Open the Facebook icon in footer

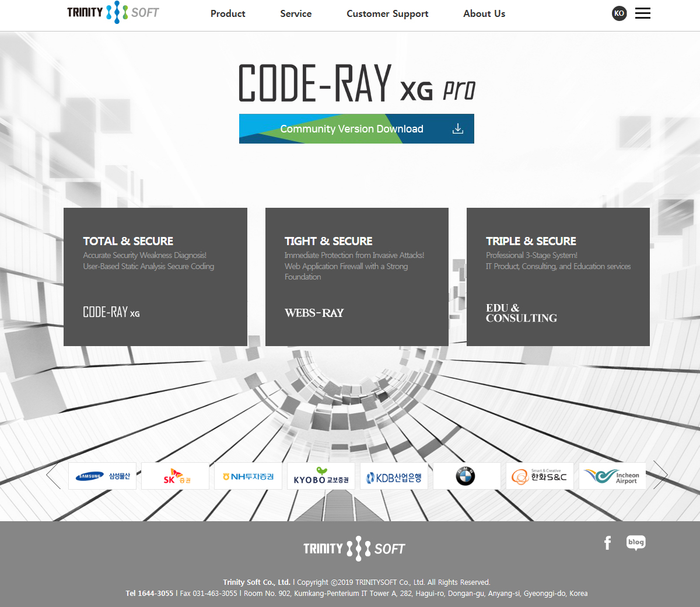click(607, 543)
